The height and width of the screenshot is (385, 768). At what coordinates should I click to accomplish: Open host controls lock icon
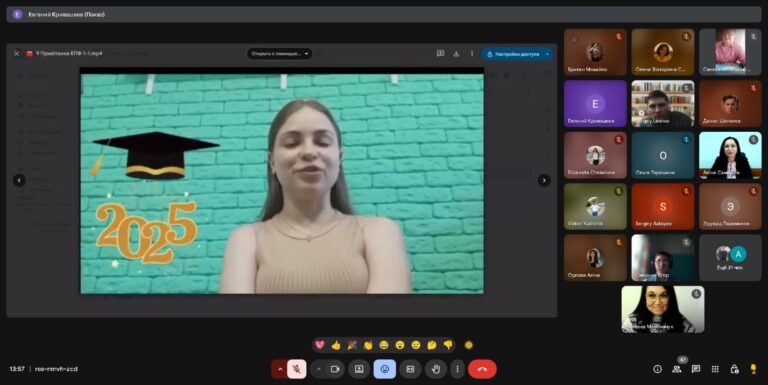(734, 369)
